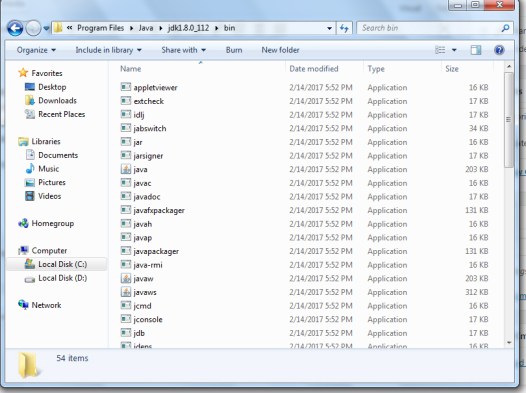
Task: Select the java-rmi application icon
Action: pyautogui.click(x=125, y=265)
